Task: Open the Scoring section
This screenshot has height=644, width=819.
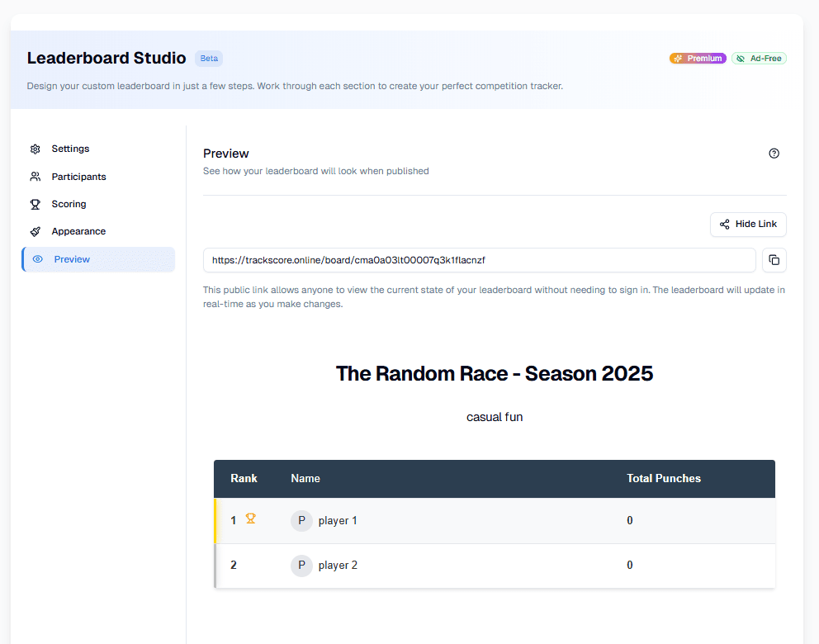Action: 67,204
